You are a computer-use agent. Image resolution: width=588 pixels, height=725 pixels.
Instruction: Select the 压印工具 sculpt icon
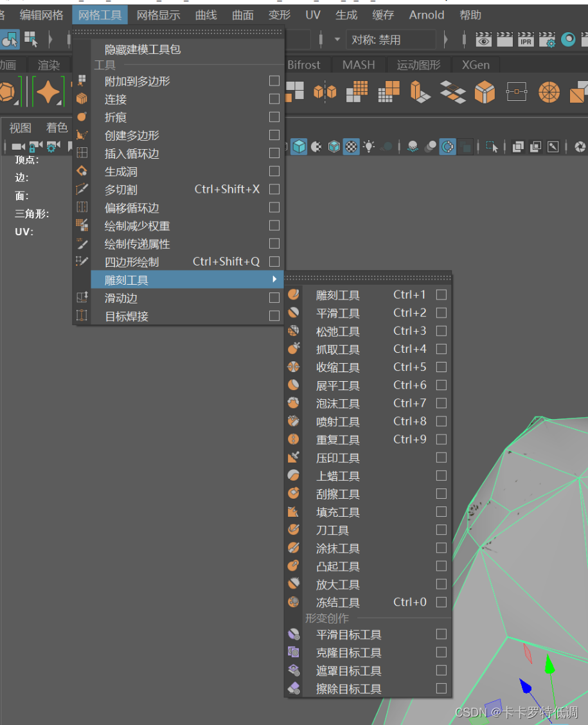pos(294,457)
